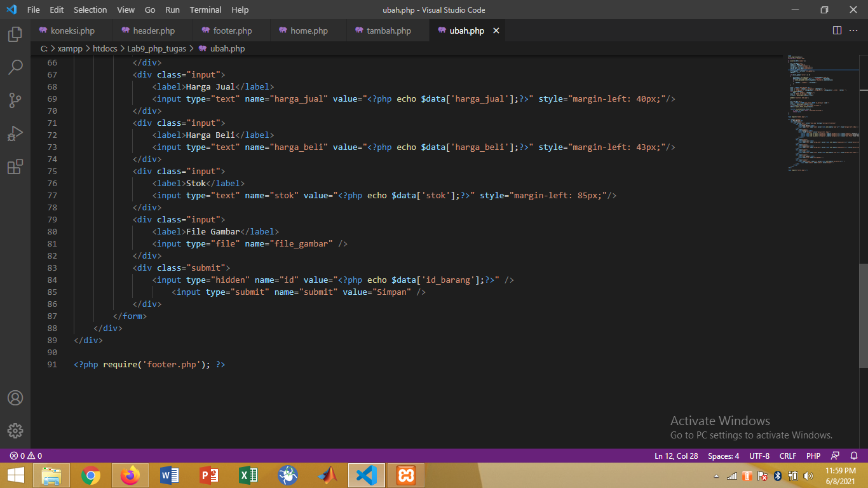868x488 pixels.
Task: Click Ln 12, Col 28 status entry
Action: coord(676,456)
